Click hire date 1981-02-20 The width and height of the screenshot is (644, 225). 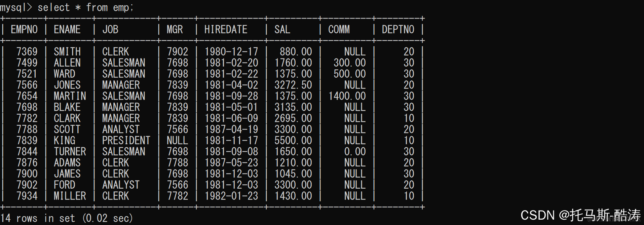click(x=231, y=63)
